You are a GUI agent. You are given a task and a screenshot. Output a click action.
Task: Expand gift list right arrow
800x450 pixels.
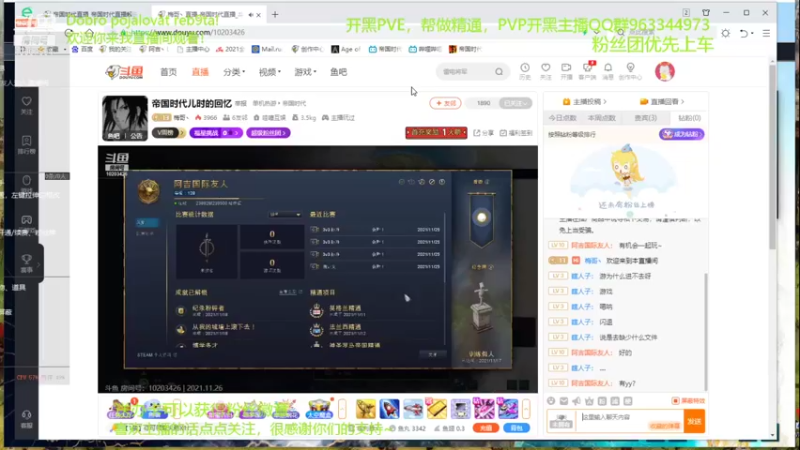526,409
